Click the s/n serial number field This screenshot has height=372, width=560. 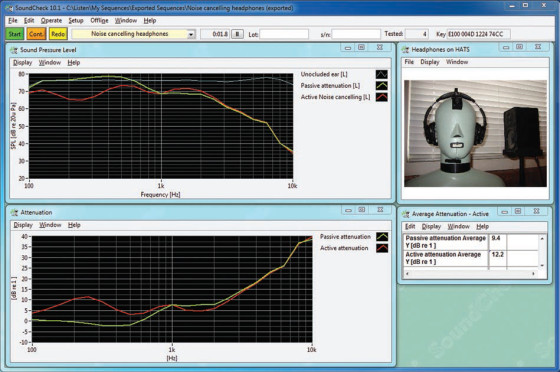[356, 34]
